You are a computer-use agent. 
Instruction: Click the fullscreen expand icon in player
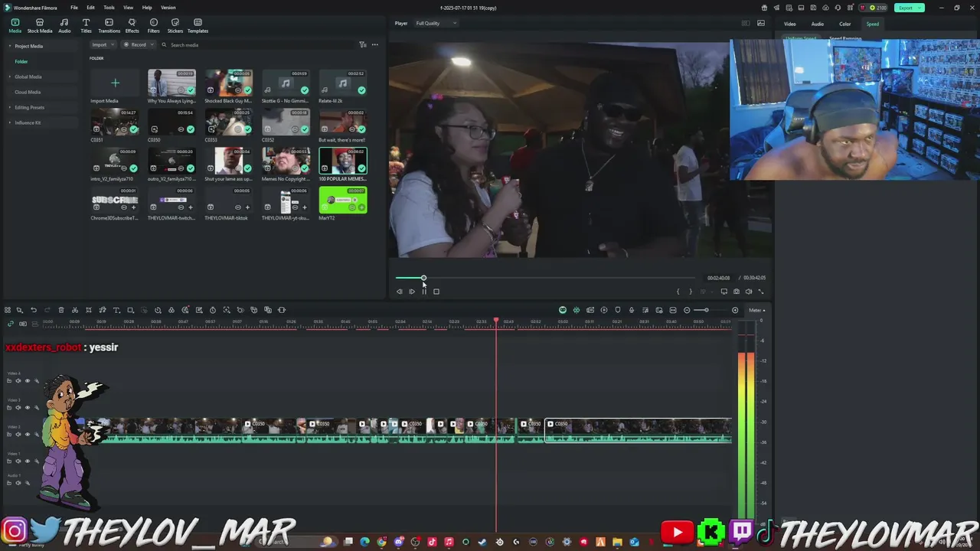coord(761,292)
